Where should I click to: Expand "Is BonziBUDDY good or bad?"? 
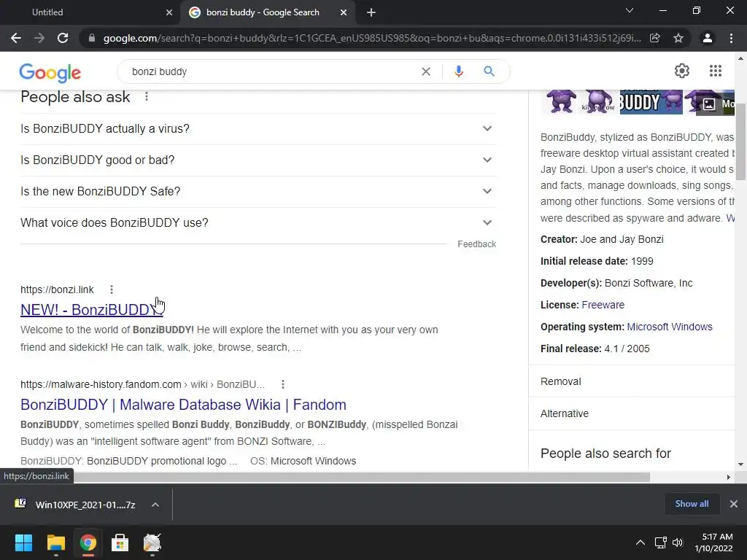pyautogui.click(x=258, y=160)
